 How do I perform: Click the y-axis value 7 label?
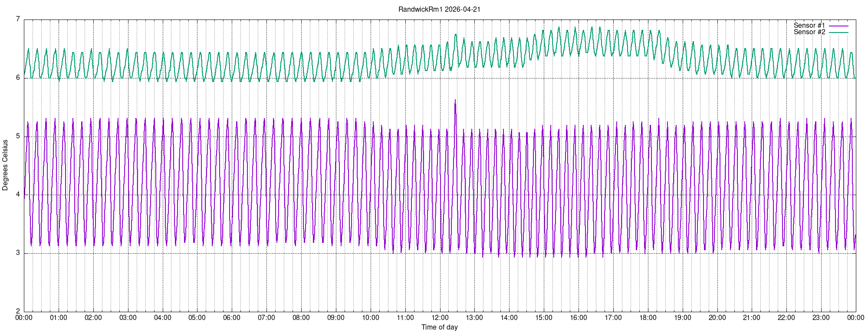click(x=18, y=19)
